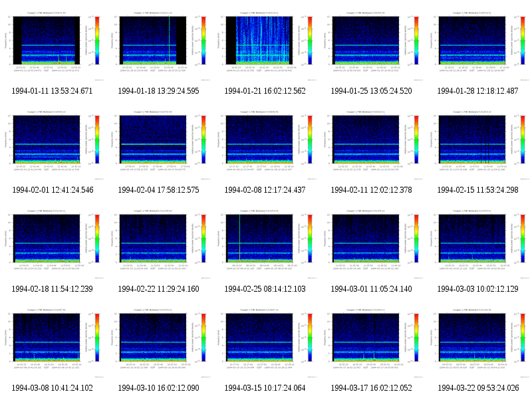Screen dimensions: 532x396
Task: Click the caption text 1994-02-15 11:53:24.298
Action: (477, 190)
